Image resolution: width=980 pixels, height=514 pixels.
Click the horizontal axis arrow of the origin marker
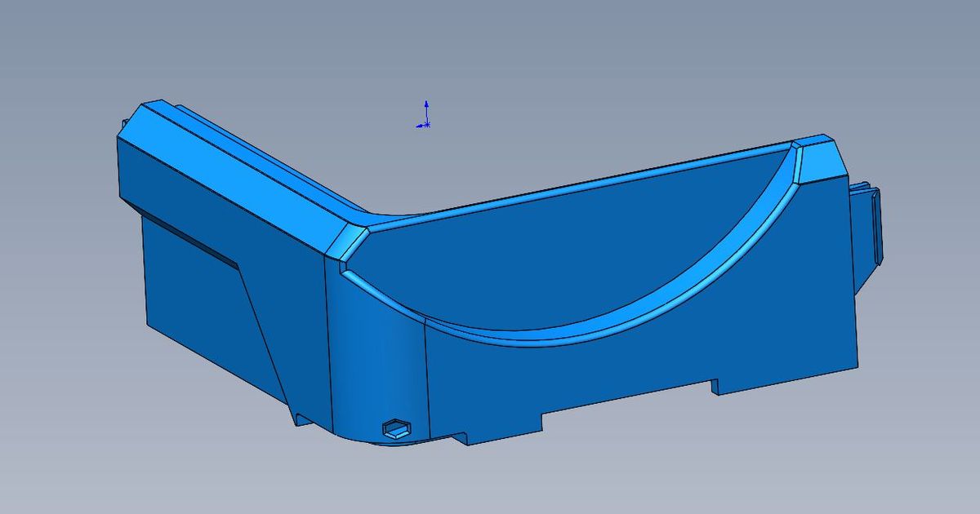point(418,125)
